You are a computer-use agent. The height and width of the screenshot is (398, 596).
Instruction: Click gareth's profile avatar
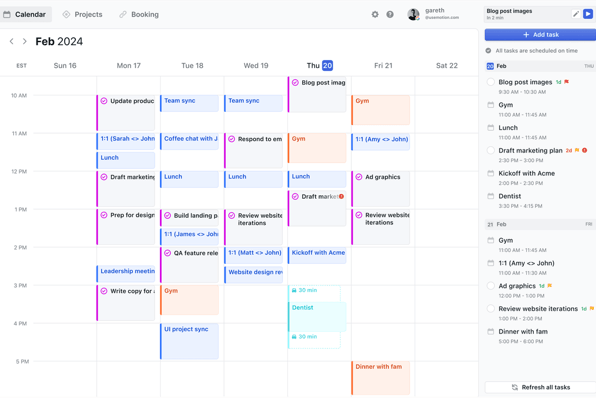tap(413, 14)
